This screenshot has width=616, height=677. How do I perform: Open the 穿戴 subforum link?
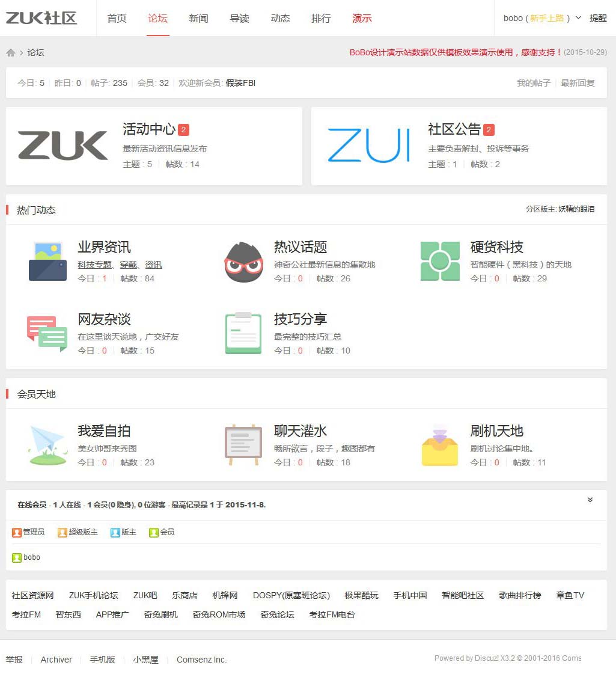128,265
